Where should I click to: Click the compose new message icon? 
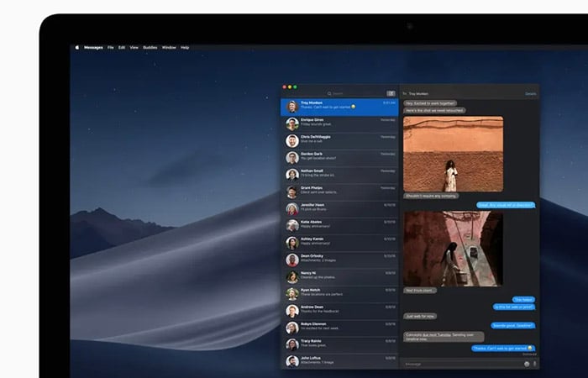391,93
